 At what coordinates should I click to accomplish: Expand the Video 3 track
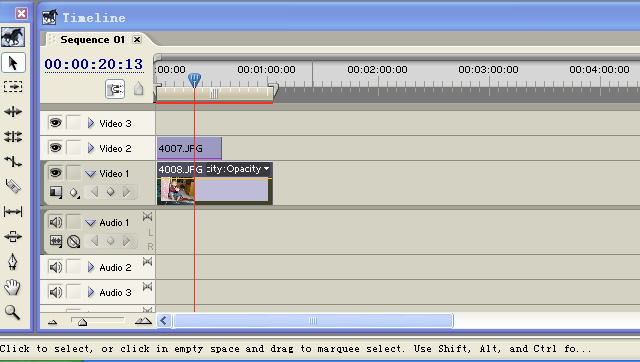(x=91, y=123)
